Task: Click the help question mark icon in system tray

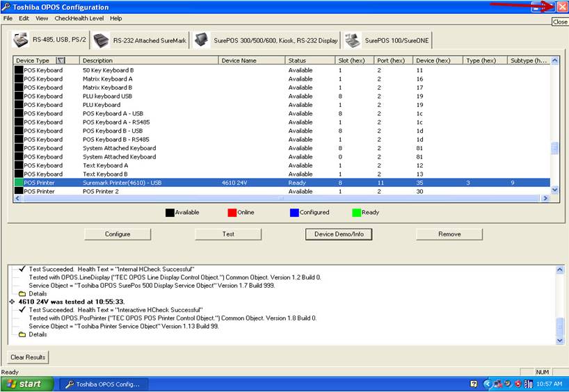Action: click(474, 384)
